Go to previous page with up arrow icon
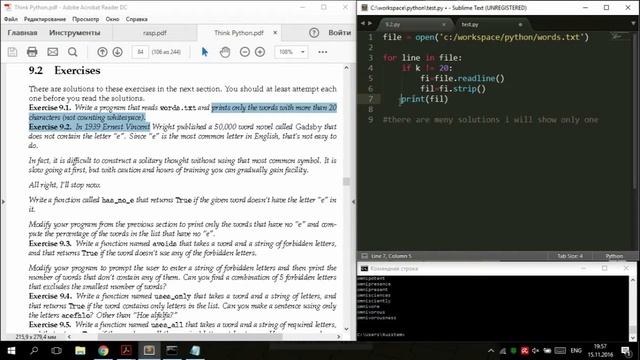640x360 pixels. click(102, 52)
